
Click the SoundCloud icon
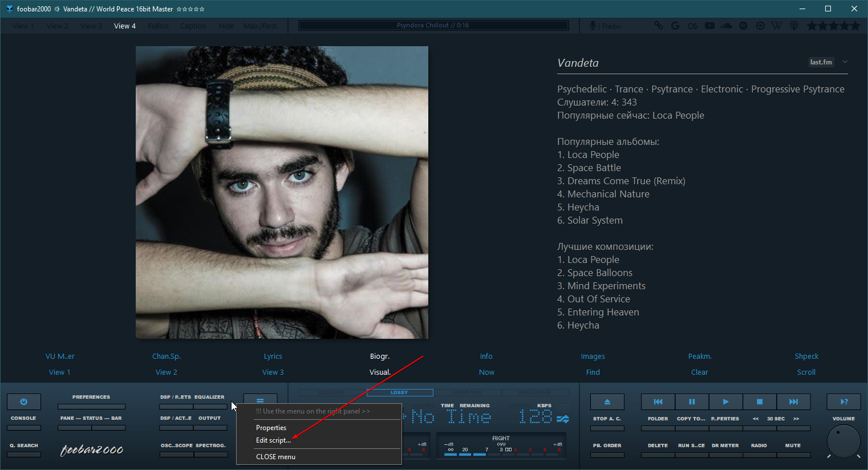[726, 26]
